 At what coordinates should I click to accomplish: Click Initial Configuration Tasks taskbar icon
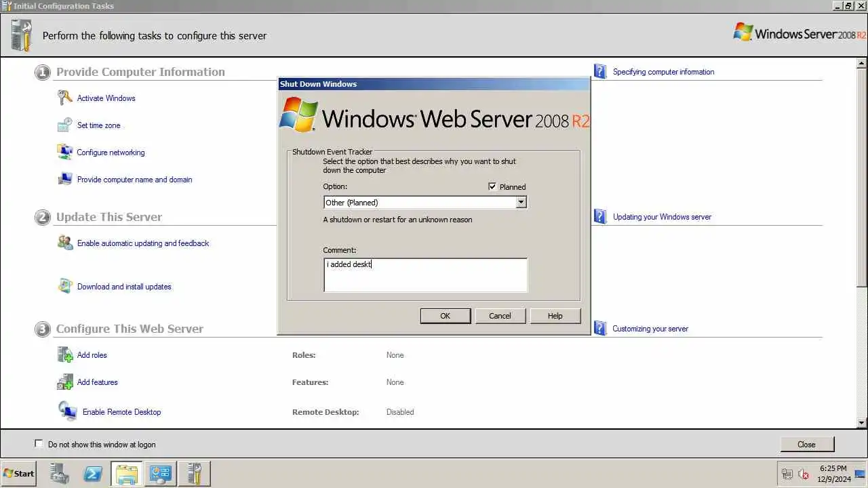(x=195, y=474)
